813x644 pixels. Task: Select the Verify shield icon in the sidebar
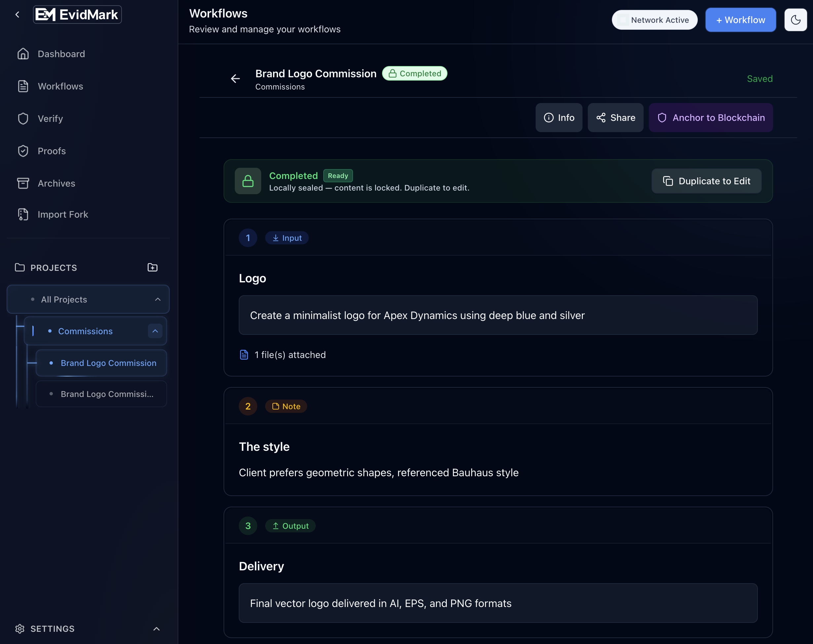22,118
